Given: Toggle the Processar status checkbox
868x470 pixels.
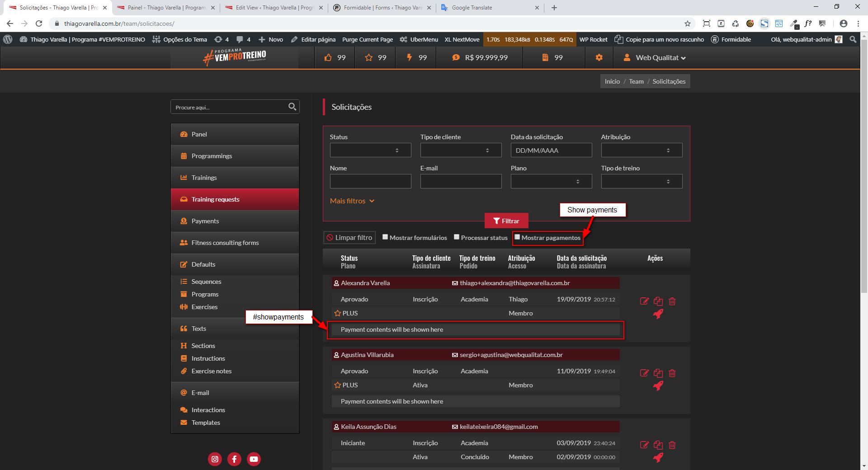Looking at the screenshot, I should [x=457, y=237].
